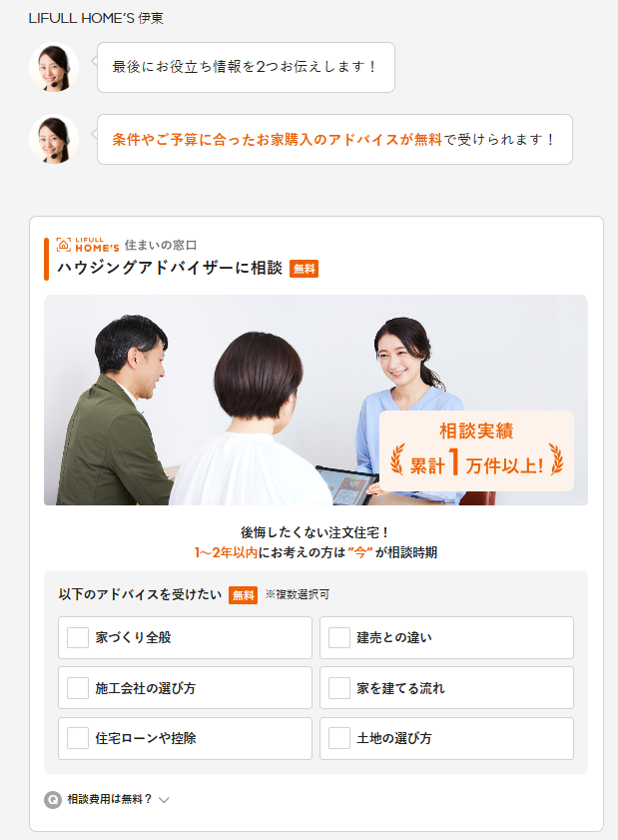Select the 施工会社の選び方 checkbox
The width and height of the screenshot is (618, 840).
click(x=78, y=688)
